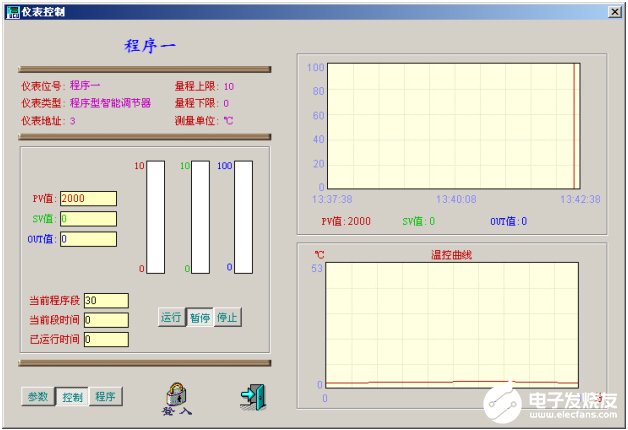The height and width of the screenshot is (430, 628).
Task: Click the 13:37:38 time label on chart
Action: tap(332, 199)
